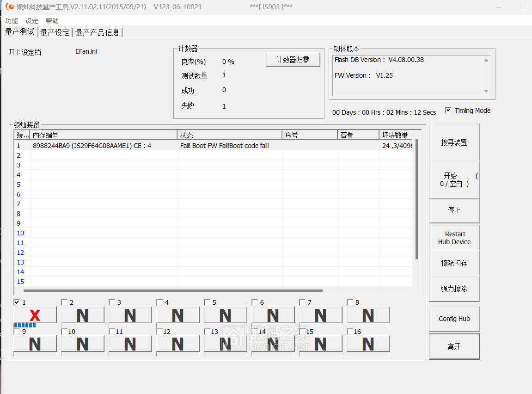Click the down arrow of the firmware version panel scrollbar
The height and width of the screenshot is (394, 532).
486,91
